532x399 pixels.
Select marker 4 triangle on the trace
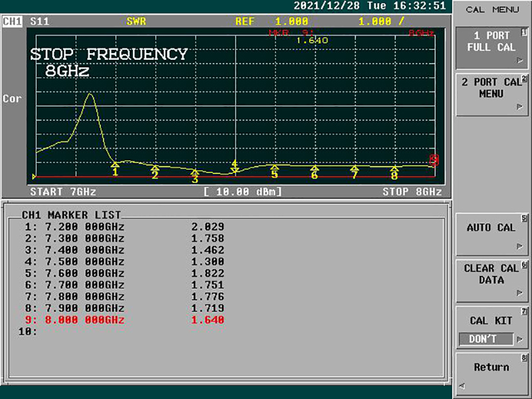coord(235,170)
